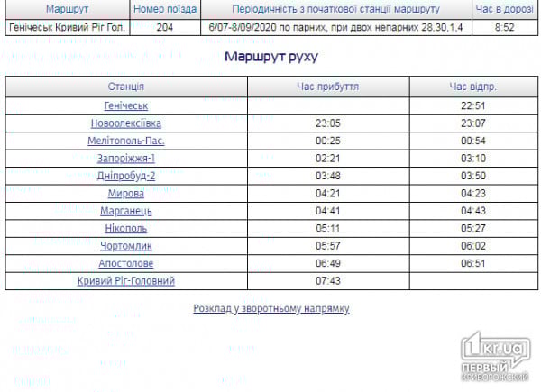Image resolution: width=541 pixels, height=392 pixels.
Task: Select the Маршрут руху heading
Action: (x=271, y=56)
